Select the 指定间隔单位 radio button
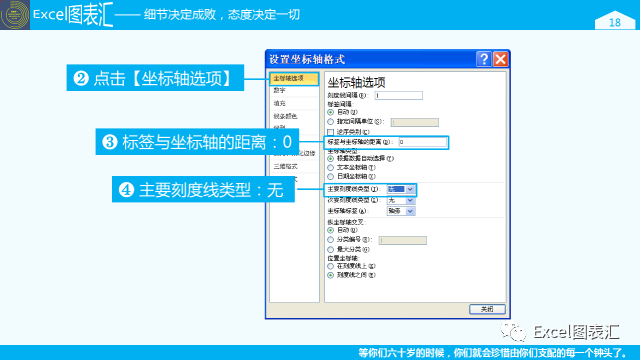 (x=331, y=122)
